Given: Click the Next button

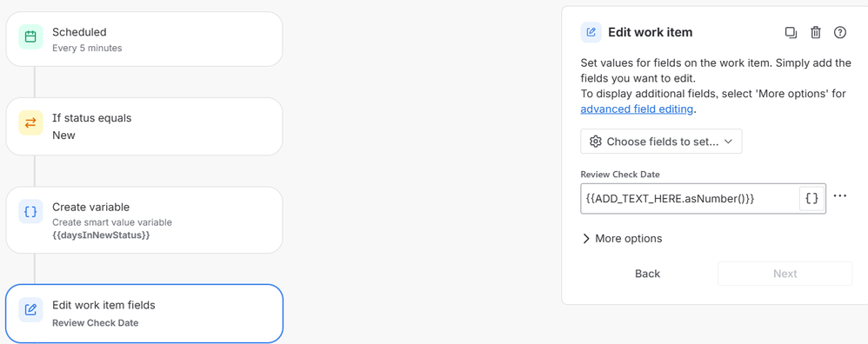Looking at the screenshot, I should point(785,274).
